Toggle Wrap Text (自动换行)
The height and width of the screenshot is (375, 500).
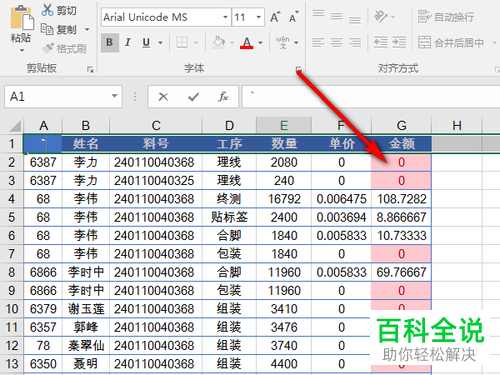446,17
